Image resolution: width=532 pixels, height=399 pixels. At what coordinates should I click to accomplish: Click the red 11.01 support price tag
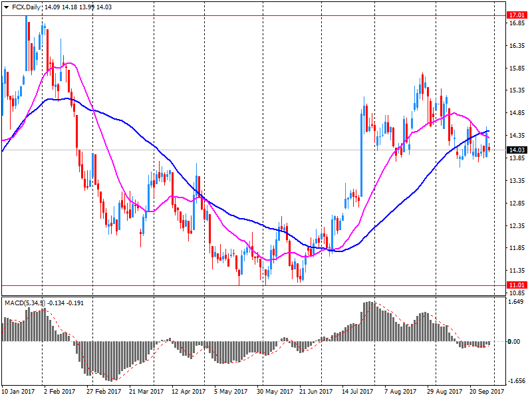(x=517, y=285)
